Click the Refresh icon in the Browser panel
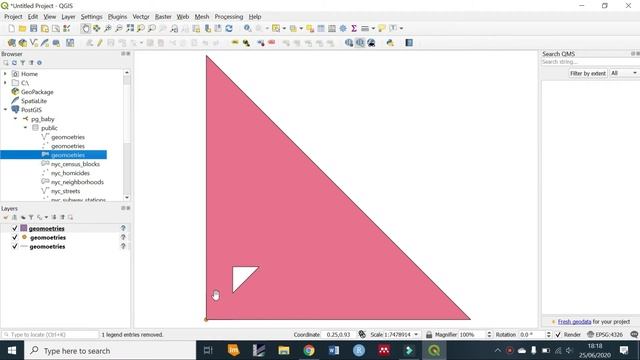 tap(14, 63)
